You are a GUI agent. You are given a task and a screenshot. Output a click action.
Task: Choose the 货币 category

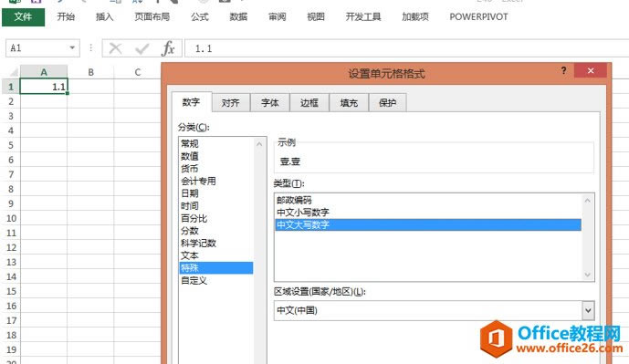pos(189,169)
